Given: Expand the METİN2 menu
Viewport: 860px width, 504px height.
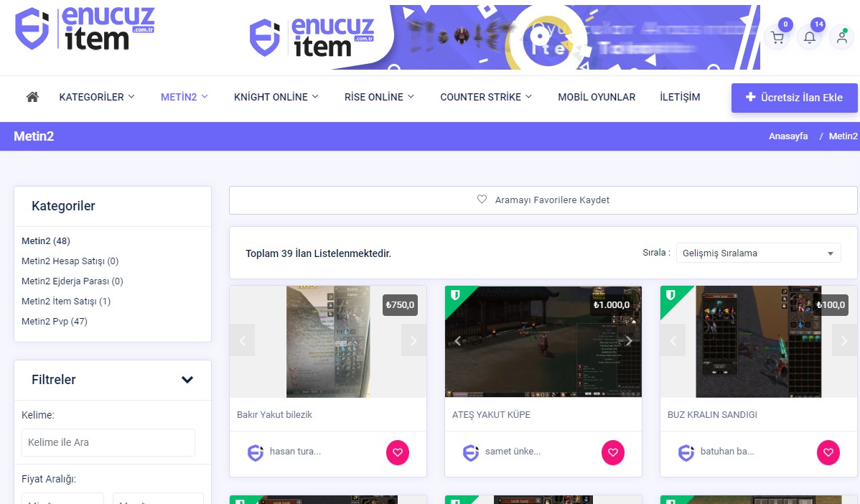Looking at the screenshot, I should click(x=184, y=97).
